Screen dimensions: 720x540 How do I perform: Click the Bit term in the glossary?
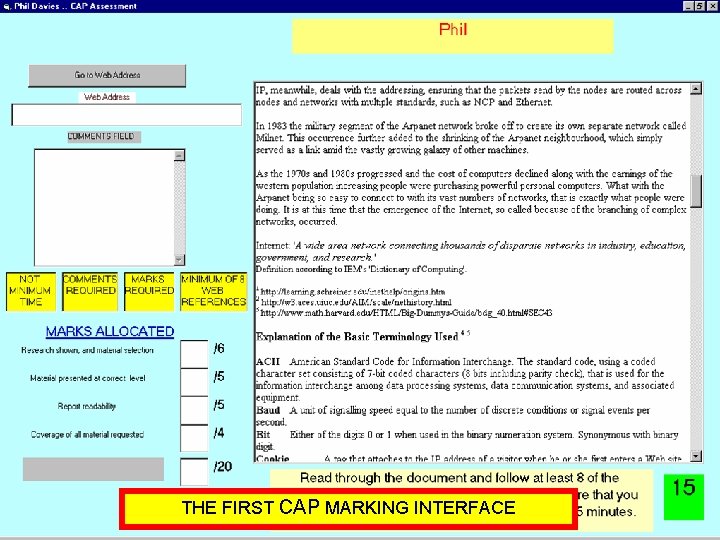[263, 434]
